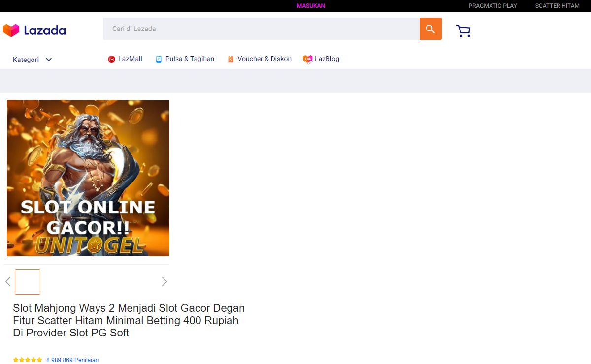Viewport: 591px width, 364px height.
Task: Click the pink MASUKAN link
Action: point(311,6)
